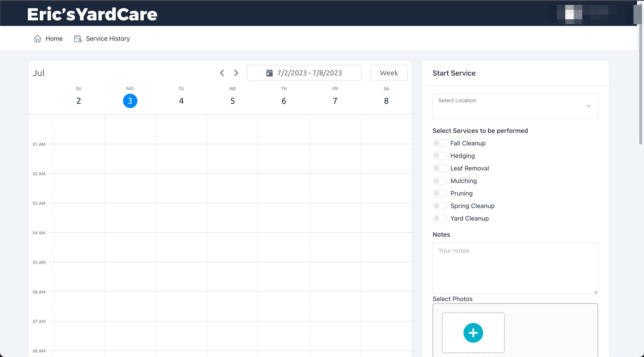The width and height of the screenshot is (644, 357).
Task: Select Monday the 3rd highlighted date
Action: coord(130,101)
